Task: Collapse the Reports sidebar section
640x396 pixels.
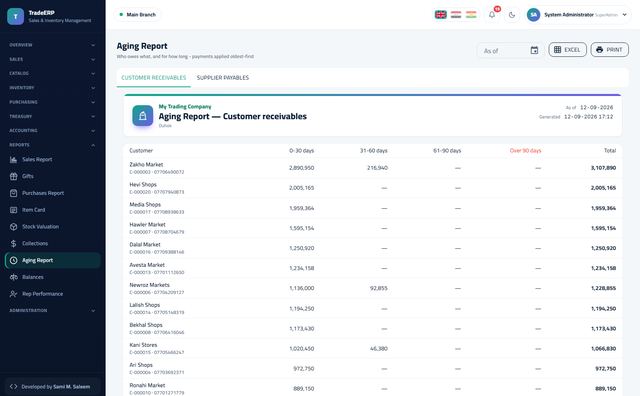Action: coord(52,145)
